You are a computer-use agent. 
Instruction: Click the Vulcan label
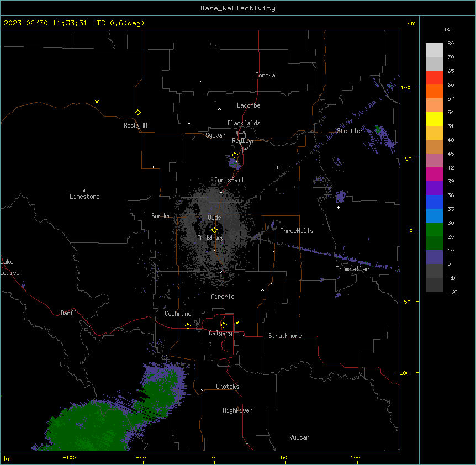pos(299,437)
